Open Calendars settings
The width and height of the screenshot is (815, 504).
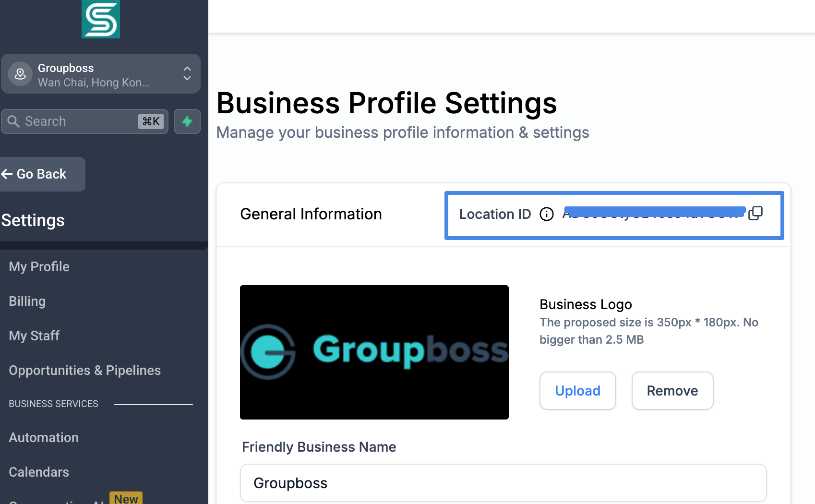39,472
